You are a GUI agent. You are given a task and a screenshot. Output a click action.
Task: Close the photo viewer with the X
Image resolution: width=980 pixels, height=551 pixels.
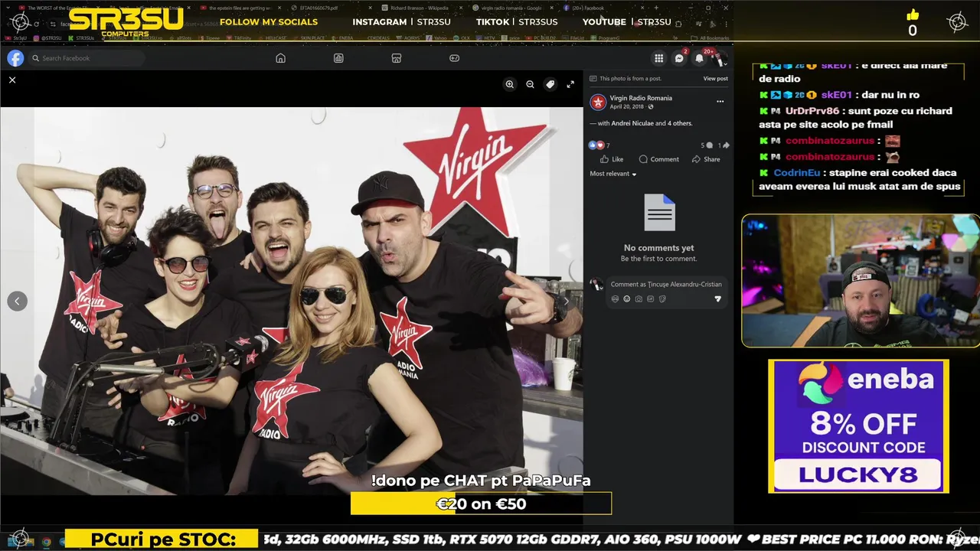pyautogui.click(x=12, y=80)
